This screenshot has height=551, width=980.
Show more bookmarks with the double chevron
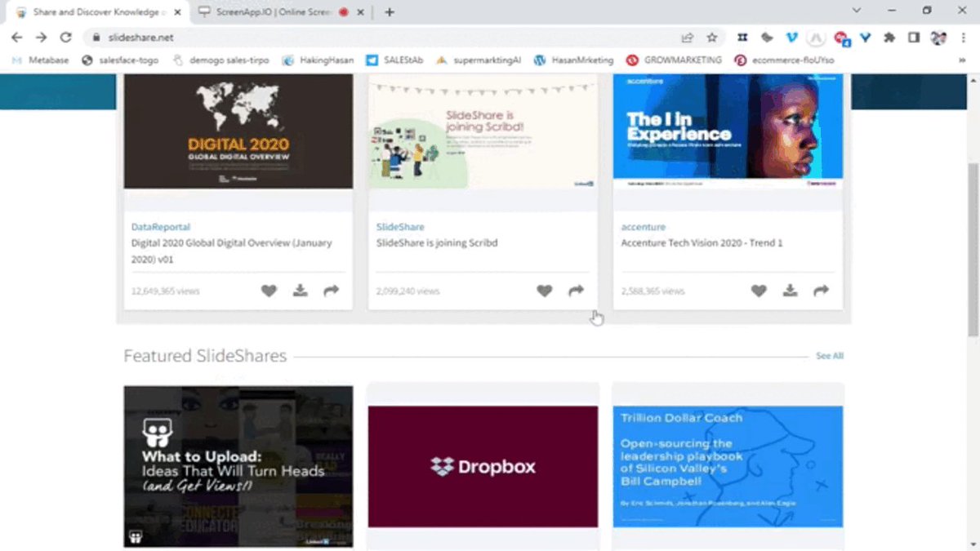(962, 60)
